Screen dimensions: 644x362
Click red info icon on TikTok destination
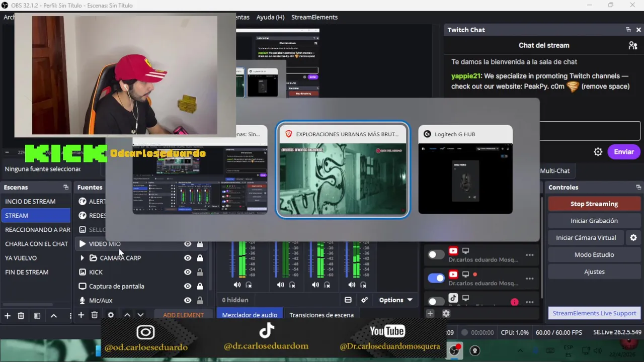514,302
